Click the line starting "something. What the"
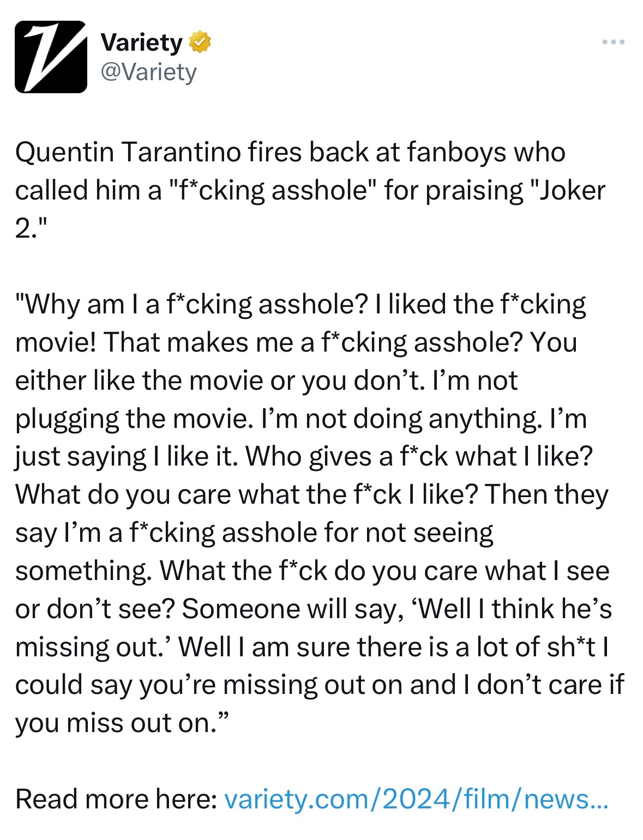Image resolution: width=643 pixels, height=840 pixels. [x=313, y=571]
